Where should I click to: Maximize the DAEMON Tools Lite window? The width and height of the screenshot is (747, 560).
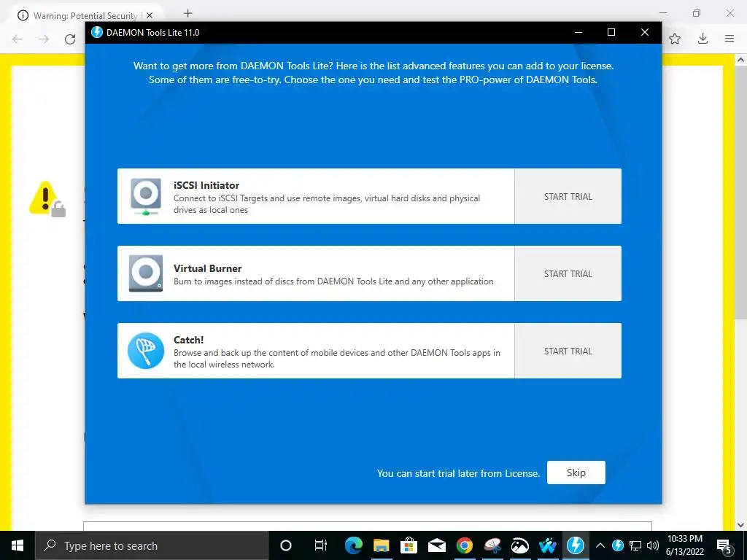pyautogui.click(x=611, y=32)
